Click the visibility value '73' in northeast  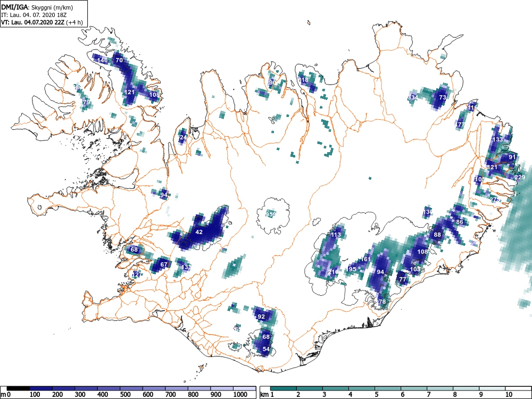click(443, 97)
